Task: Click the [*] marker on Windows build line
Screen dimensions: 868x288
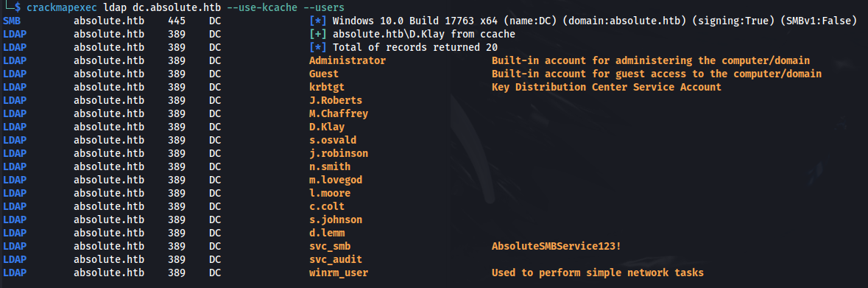Action: [x=318, y=21]
